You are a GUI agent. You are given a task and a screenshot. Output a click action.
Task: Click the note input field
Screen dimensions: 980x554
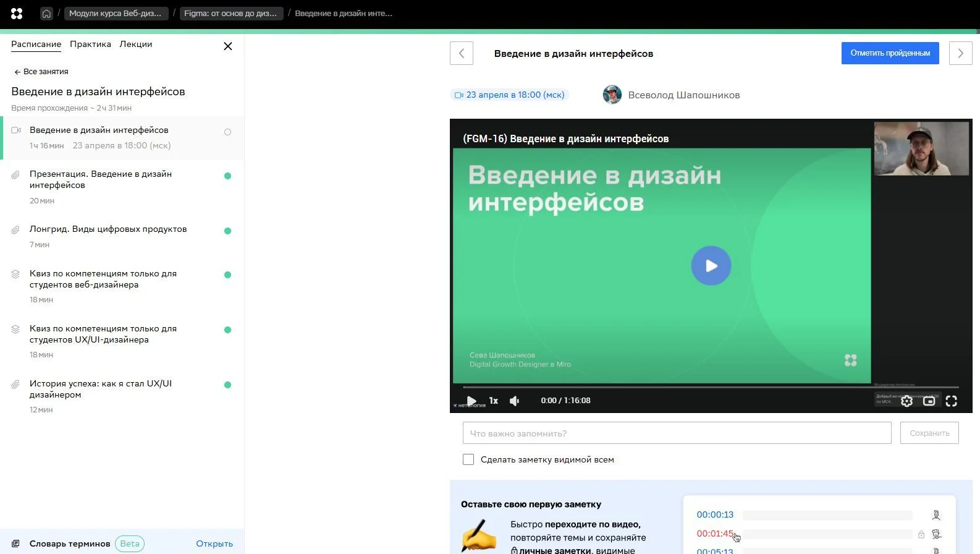coord(677,433)
